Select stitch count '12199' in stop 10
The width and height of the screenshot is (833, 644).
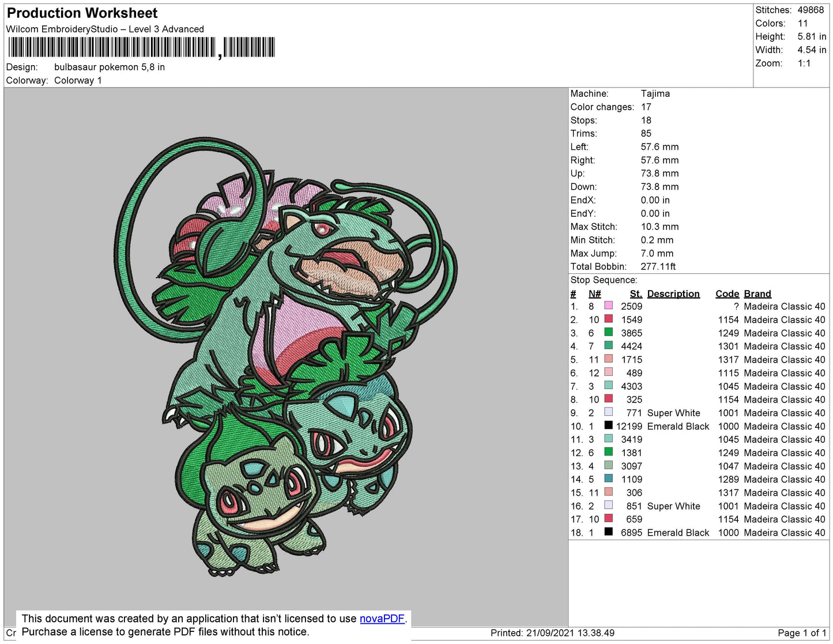point(629,426)
